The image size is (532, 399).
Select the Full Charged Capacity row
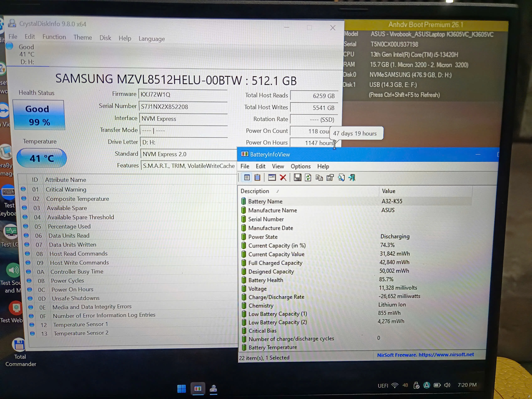click(356, 263)
